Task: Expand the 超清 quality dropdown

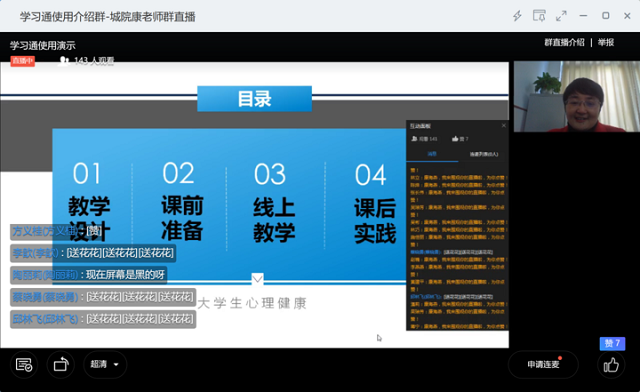Action: pyautogui.click(x=104, y=364)
